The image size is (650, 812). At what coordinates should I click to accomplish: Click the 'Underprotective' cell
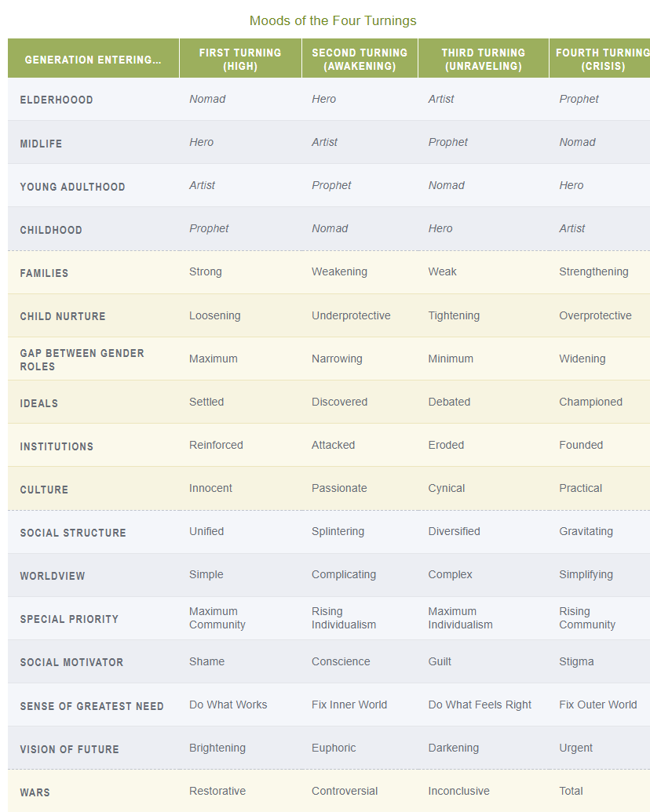point(351,315)
